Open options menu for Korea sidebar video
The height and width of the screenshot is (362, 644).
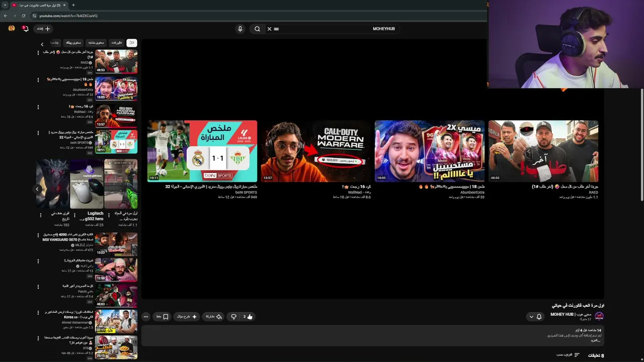coord(38,313)
